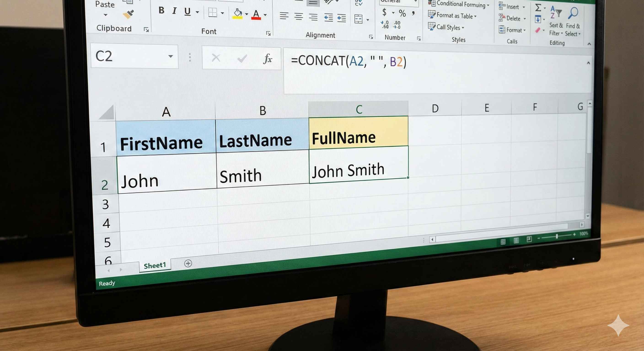Click the Font Color red A icon
The image size is (644, 351).
(256, 14)
